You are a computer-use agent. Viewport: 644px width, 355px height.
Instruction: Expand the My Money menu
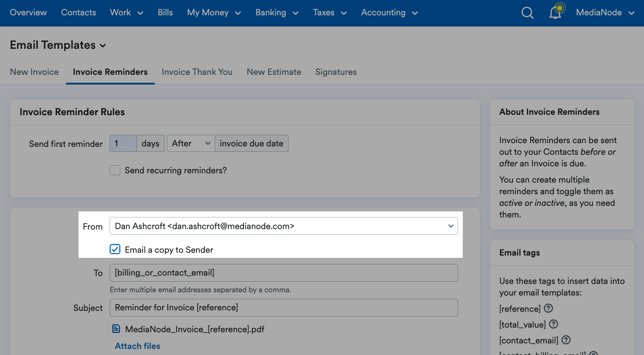click(214, 13)
